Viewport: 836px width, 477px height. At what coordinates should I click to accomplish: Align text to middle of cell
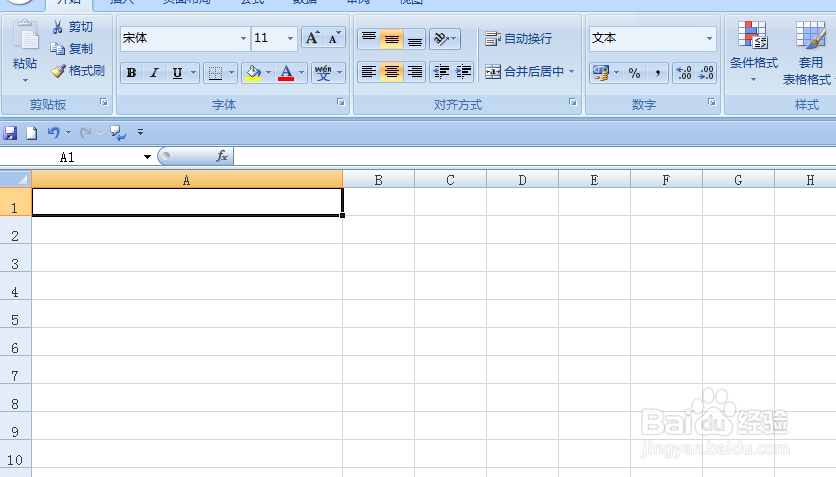pyautogui.click(x=391, y=39)
